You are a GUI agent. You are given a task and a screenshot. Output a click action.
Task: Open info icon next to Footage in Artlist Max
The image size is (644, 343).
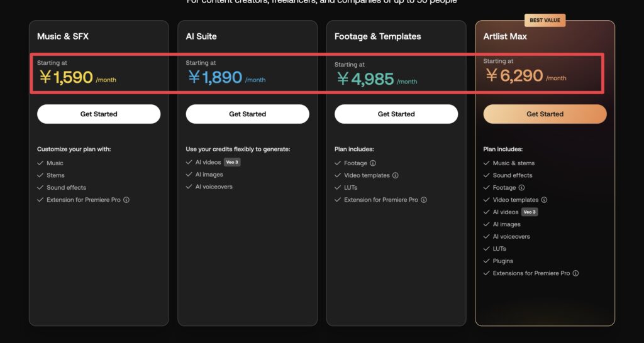tap(521, 187)
